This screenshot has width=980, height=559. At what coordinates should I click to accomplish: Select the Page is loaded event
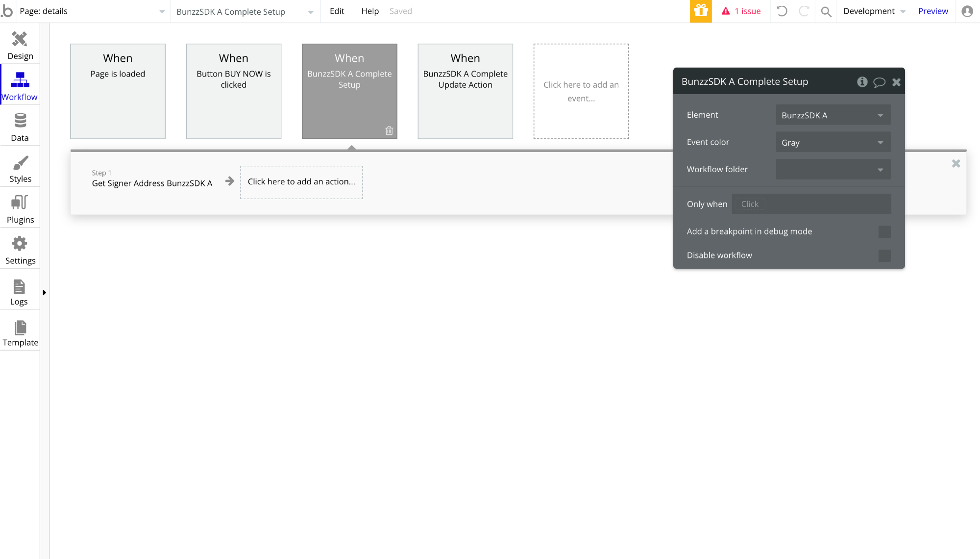coord(118,91)
